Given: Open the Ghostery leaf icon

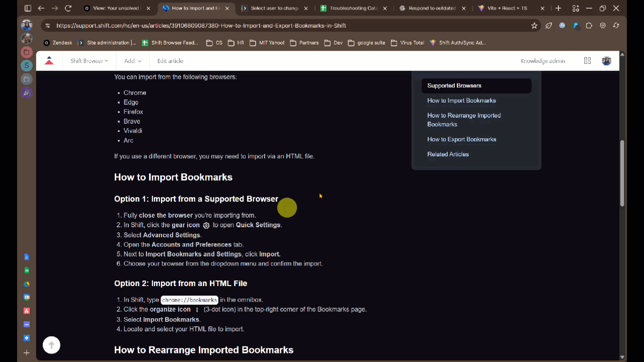Looking at the screenshot, I should (x=548, y=25).
